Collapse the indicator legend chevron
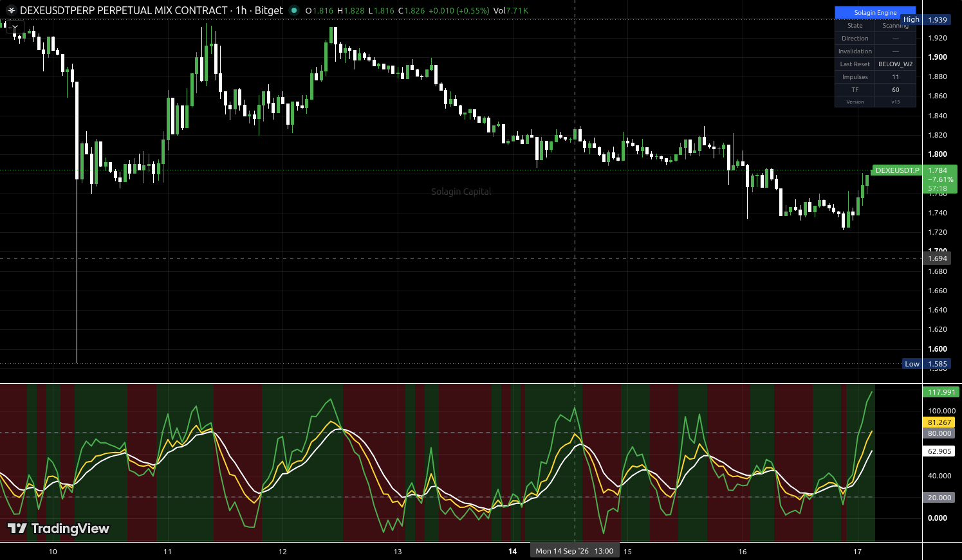The width and height of the screenshot is (962, 560). click(14, 27)
